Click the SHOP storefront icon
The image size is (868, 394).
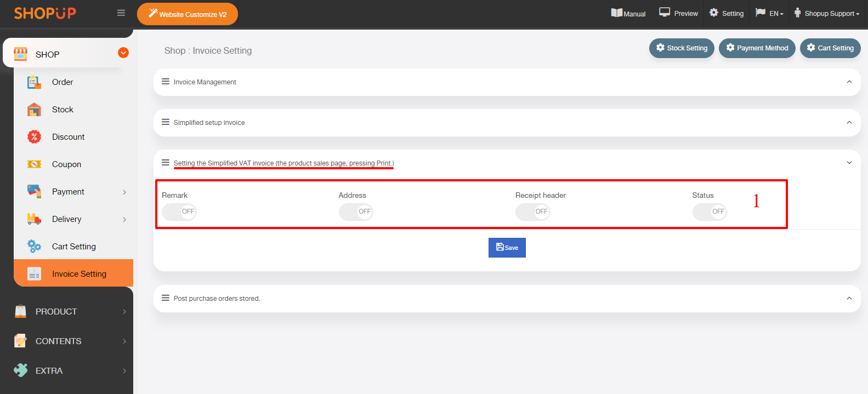point(20,54)
